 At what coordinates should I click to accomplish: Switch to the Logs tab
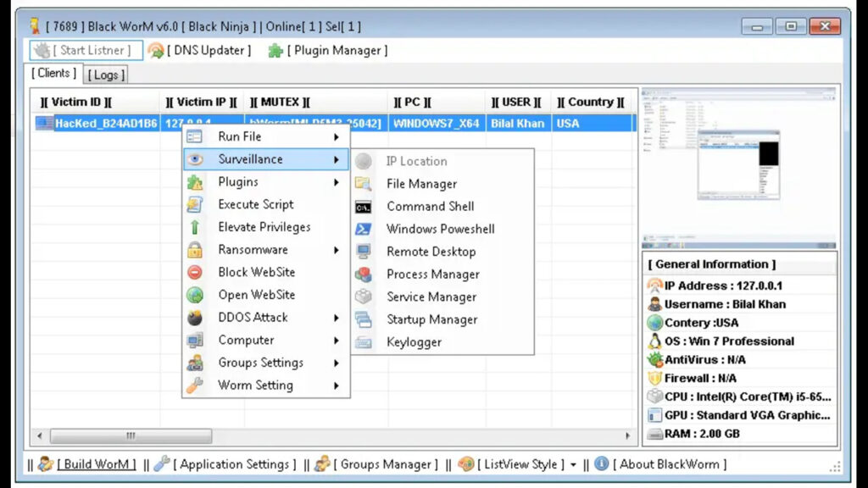106,75
